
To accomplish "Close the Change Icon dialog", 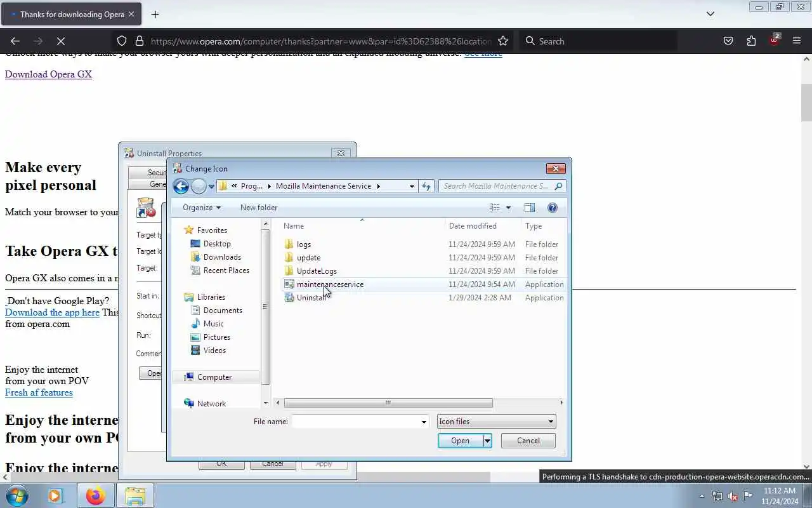I will click(556, 168).
